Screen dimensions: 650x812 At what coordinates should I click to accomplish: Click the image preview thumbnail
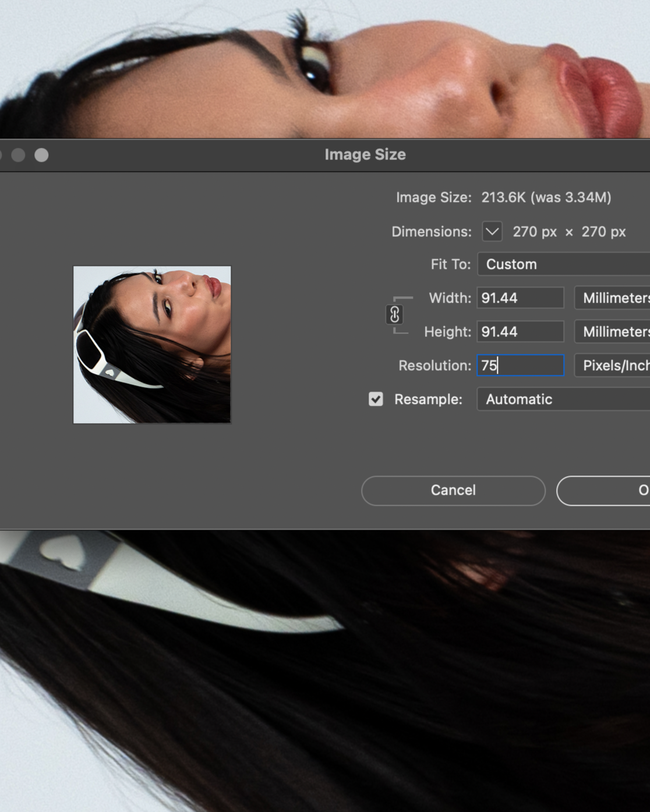click(x=152, y=345)
